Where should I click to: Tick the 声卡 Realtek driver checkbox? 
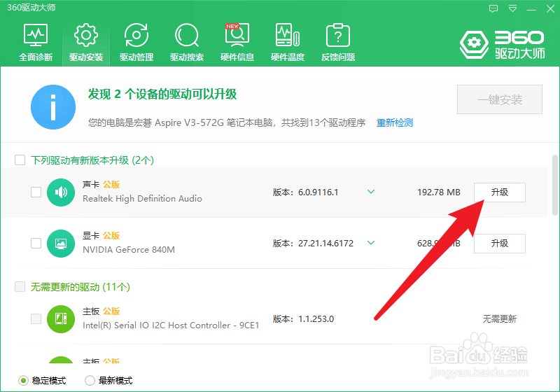click(36, 192)
